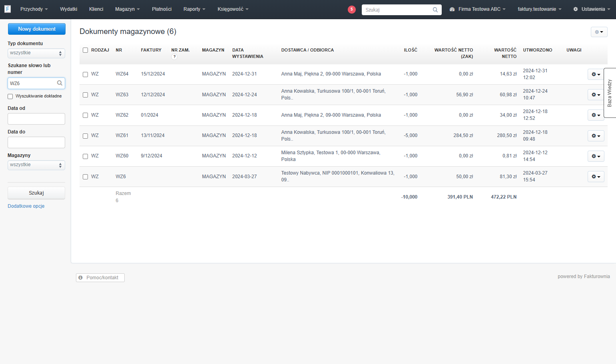Open the gear actions menu for WZ6
The image size is (616, 364).
point(596,177)
